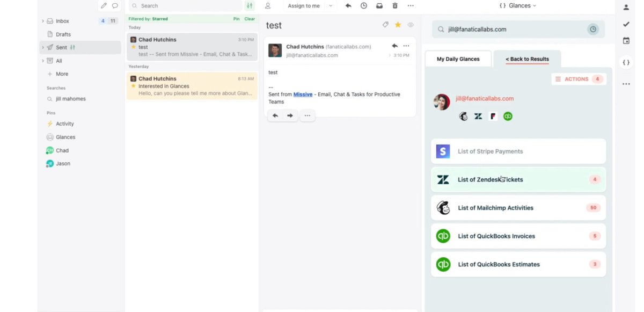
Task: Follow the Missive link in the email signature
Action: pos(303,95)
